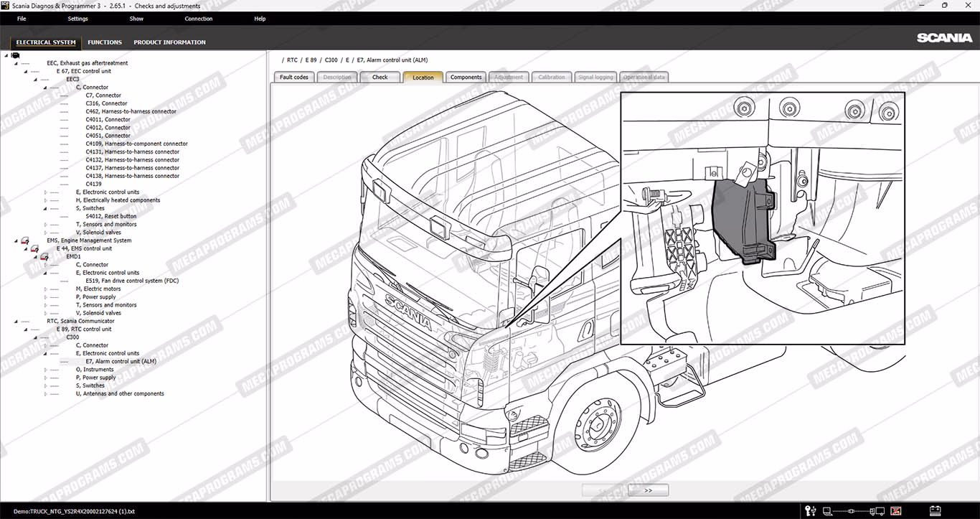
Task: Select C300 node in tree
Action: [73, 337]
